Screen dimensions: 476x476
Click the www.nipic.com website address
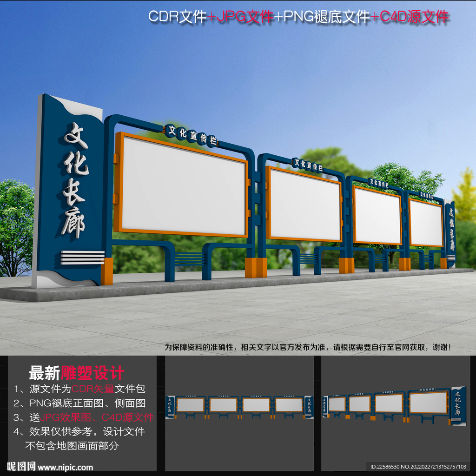(65, 467)
